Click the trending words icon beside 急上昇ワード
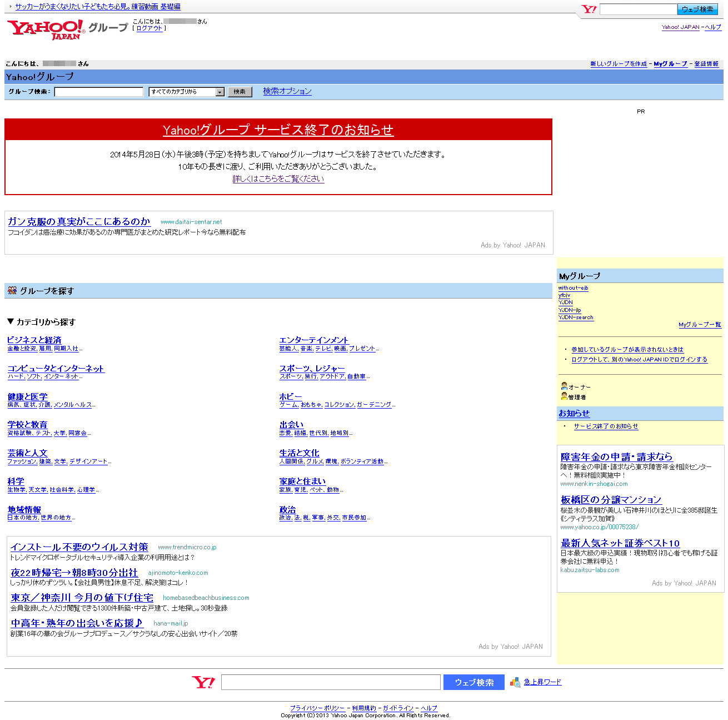 [x=515, y=682]
